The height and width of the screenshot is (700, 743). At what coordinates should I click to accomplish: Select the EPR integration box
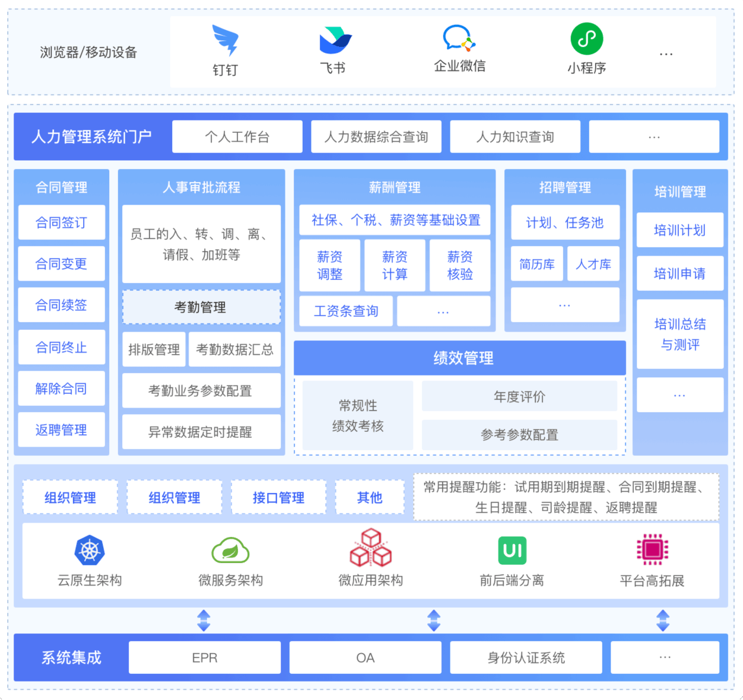[205, 658]
